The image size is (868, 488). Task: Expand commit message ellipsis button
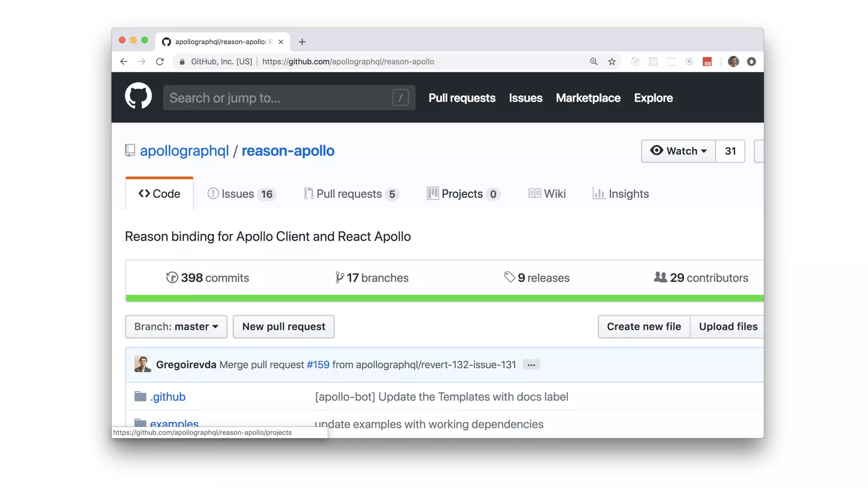coord(531,365)
